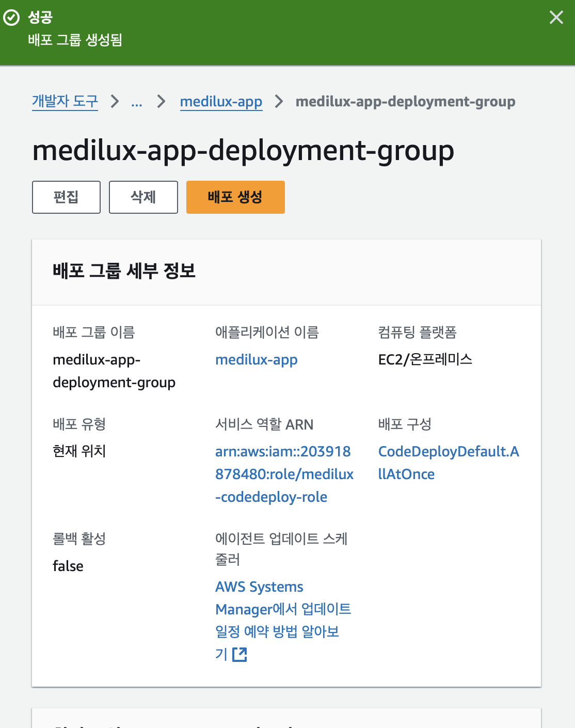Open the medilux-app application name link
Screen dimensions: 575x728
click(x=257, y=360)
